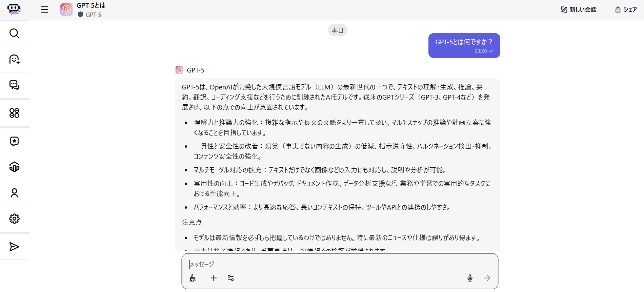This screenshot has width=644, height=292.
Task: Open the apps grid icon
Action: pos(14,113)
